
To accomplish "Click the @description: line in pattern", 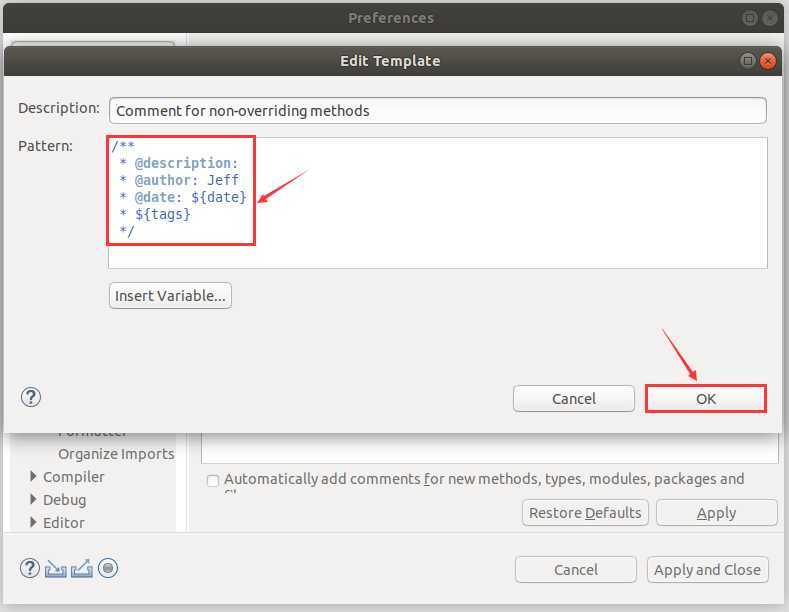I will pos(178,163).
